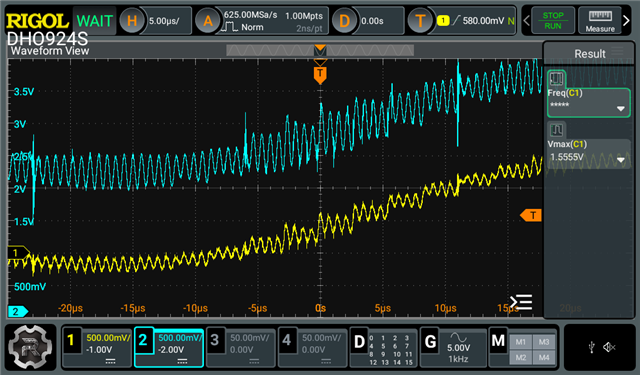Tap the 5.00µs/ timebase value
Viewport: 640px width, 375px height.
[x=164, y=21]
